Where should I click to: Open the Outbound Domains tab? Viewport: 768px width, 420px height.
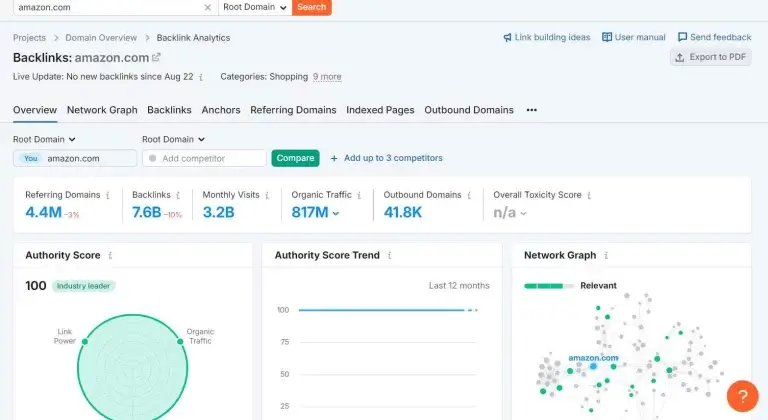469,110
